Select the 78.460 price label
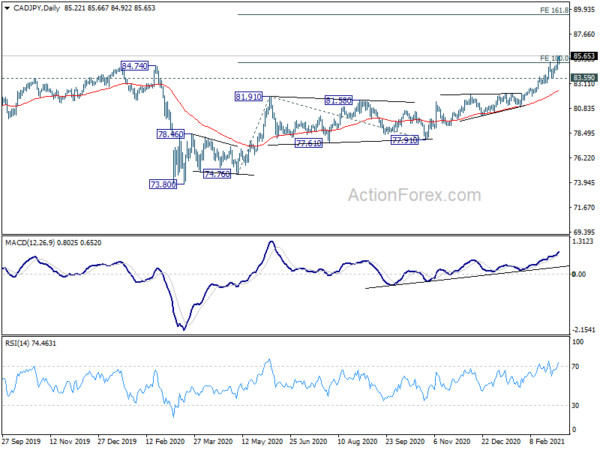The width and height of the screenshot is (600, 450). [171, 134]
